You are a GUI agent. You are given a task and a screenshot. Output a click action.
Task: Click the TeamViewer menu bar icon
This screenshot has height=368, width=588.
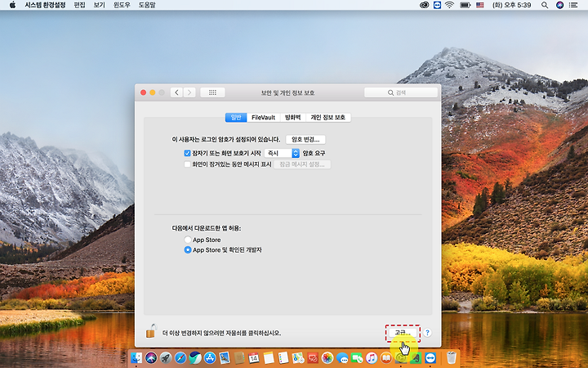437,5
